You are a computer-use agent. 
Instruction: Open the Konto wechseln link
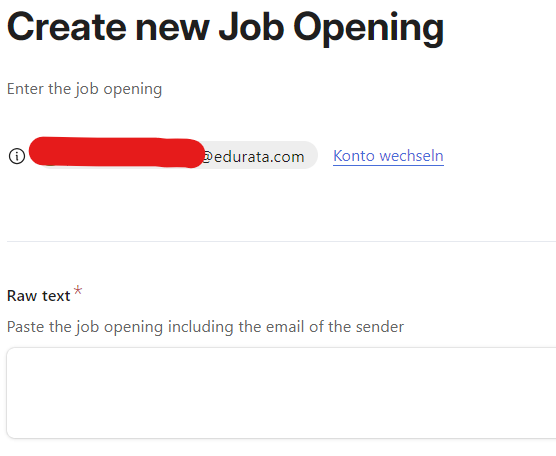pyautogui.click(x=388, y=156)
